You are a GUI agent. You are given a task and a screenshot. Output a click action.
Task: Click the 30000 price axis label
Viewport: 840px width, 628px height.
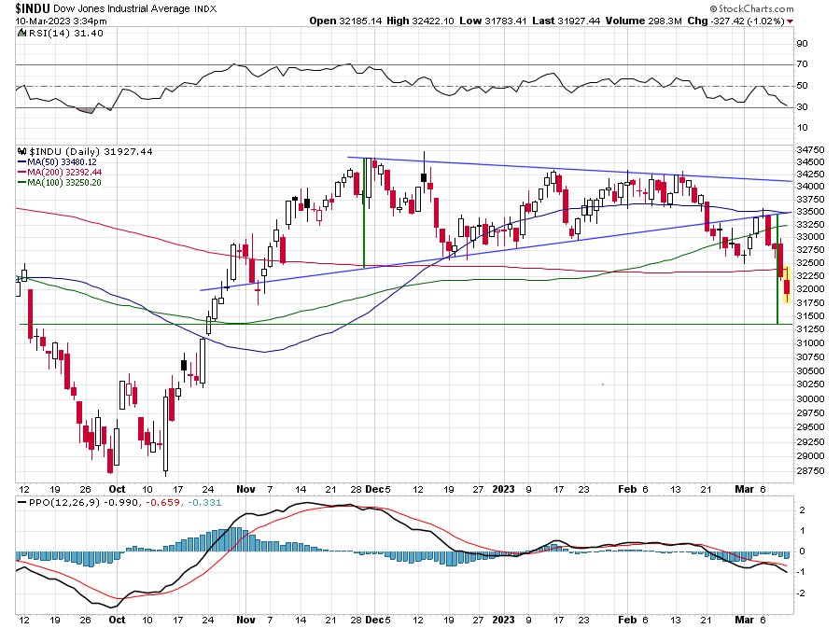pos(810,398)
